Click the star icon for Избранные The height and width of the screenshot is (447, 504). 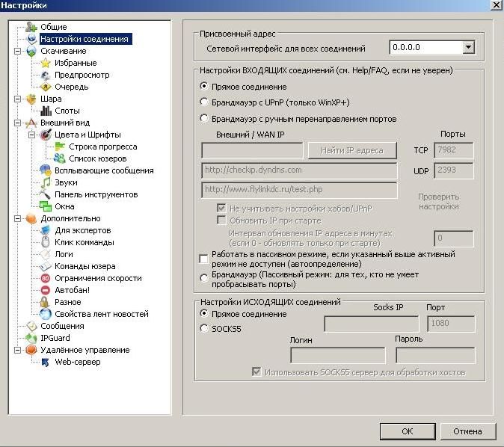click(46, 63)
